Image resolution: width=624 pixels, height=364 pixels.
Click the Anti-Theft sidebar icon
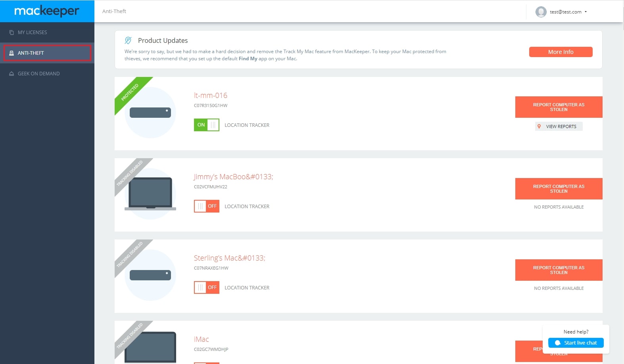[12, 53]
